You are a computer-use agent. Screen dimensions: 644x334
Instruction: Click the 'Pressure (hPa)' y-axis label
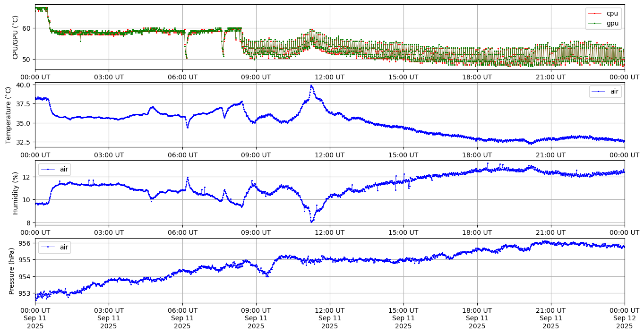coord(12,271)
